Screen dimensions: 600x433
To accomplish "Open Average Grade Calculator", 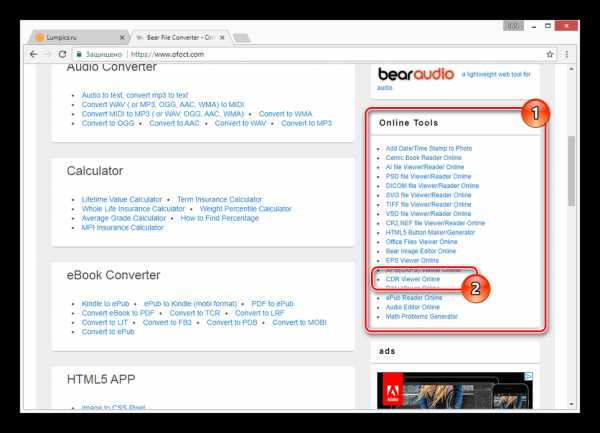I will (x=124, y=218).
